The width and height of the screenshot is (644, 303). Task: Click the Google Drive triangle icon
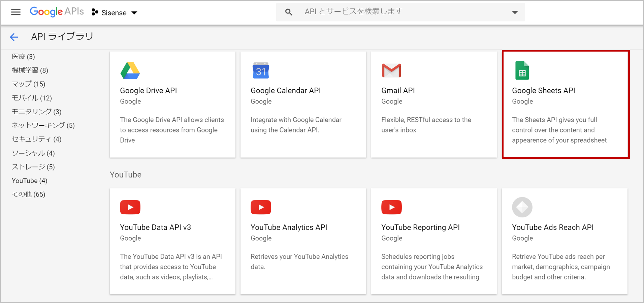pos(130,70)
